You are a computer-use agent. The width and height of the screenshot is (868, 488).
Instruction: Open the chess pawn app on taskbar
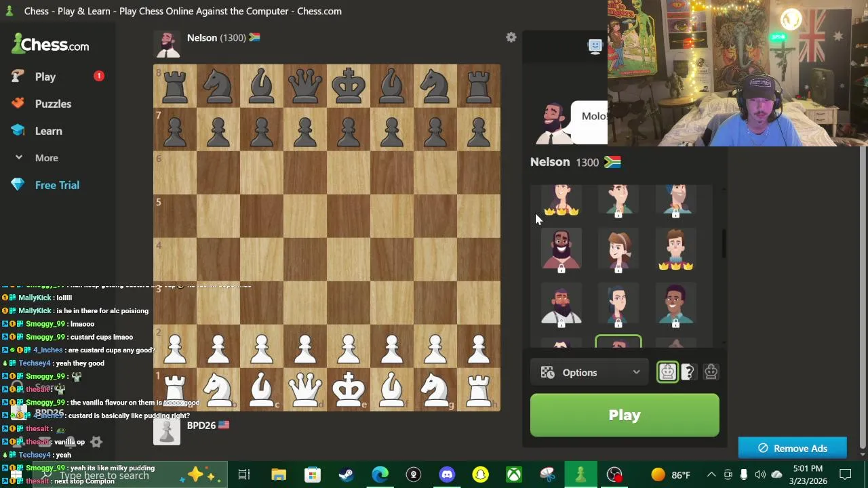(580, 474)
